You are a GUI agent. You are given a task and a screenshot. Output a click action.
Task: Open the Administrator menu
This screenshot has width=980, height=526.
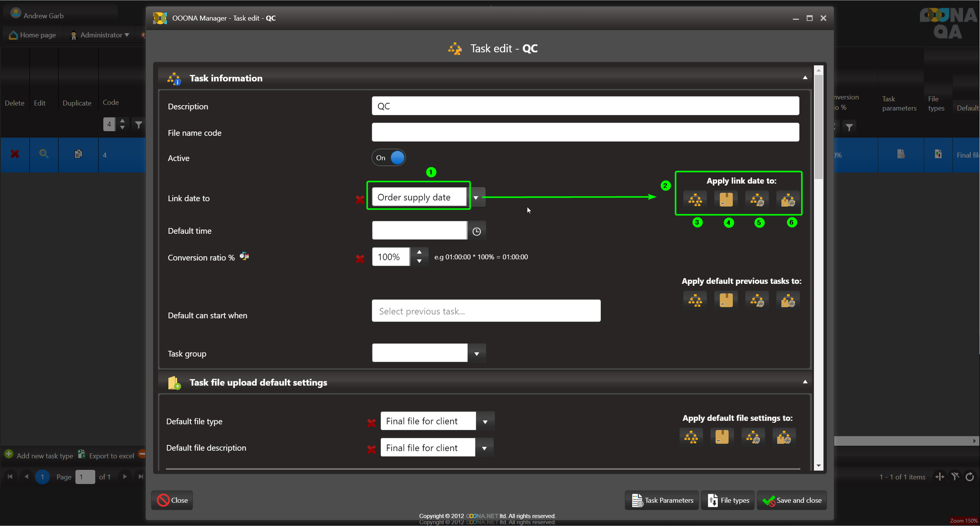tap(100, 35)
